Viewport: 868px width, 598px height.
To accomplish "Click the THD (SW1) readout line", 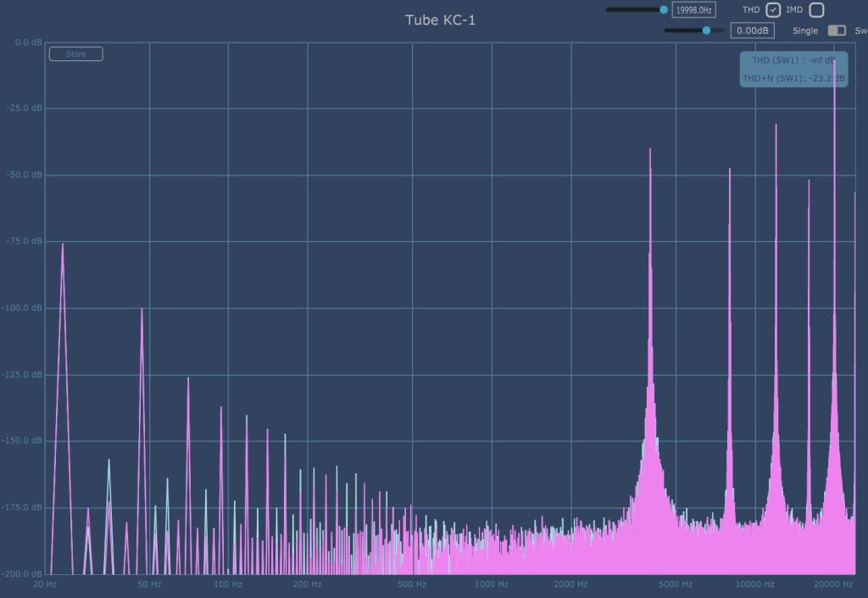I will tap(793, 60).
